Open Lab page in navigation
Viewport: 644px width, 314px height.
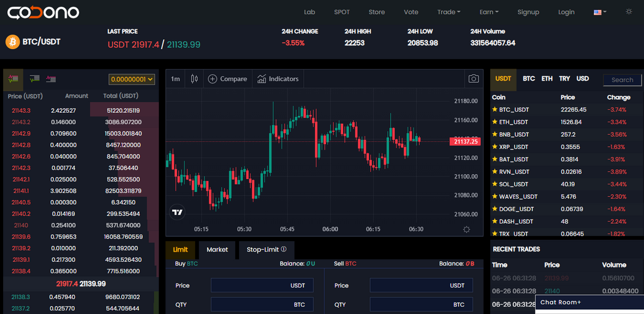point(309,12)
